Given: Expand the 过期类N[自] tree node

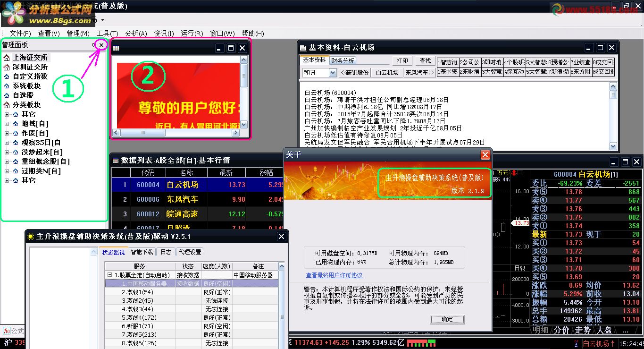Looking at the screenshot, I should [7, 171].
